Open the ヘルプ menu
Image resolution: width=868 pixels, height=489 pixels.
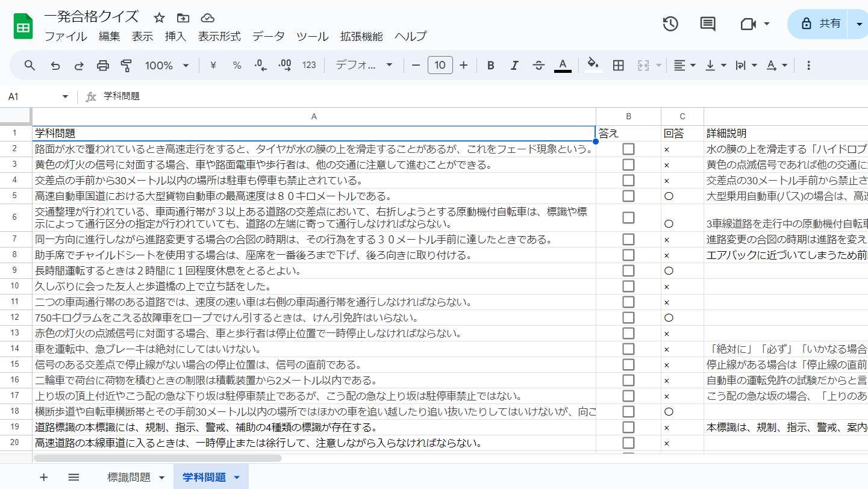(411, 36)
